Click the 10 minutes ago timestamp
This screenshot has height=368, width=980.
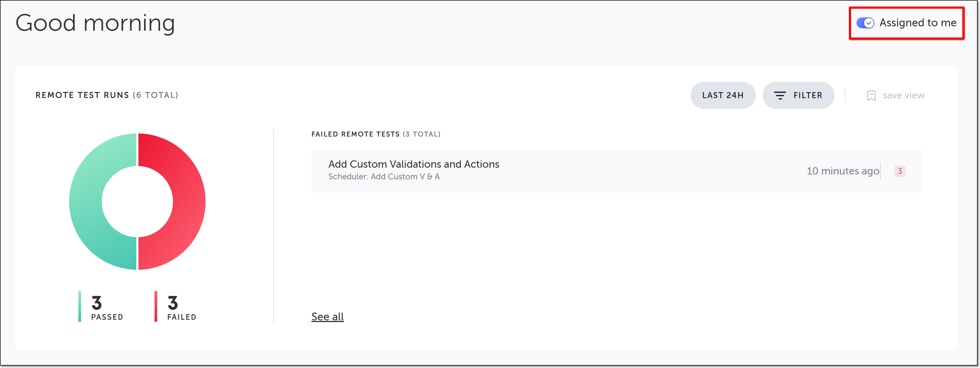coord(843,171)
